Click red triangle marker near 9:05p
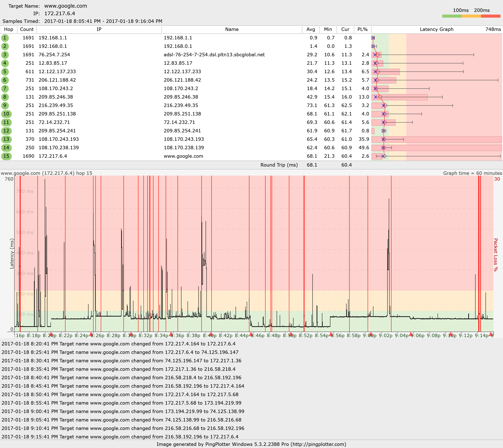 tap(410, 334)
